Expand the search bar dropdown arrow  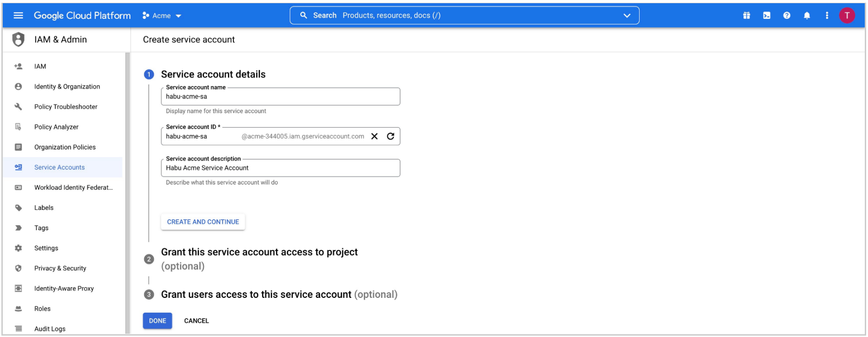[x=627, y=16]
